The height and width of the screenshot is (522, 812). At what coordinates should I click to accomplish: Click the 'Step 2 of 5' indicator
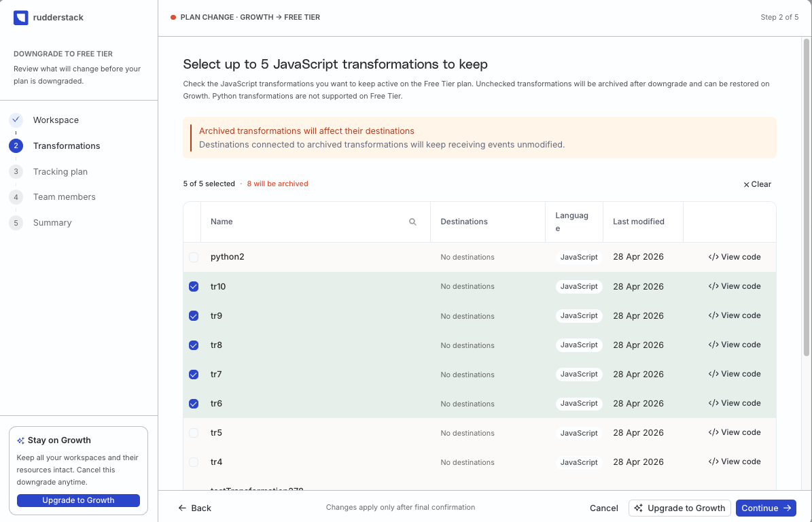[x=779, y=17]
